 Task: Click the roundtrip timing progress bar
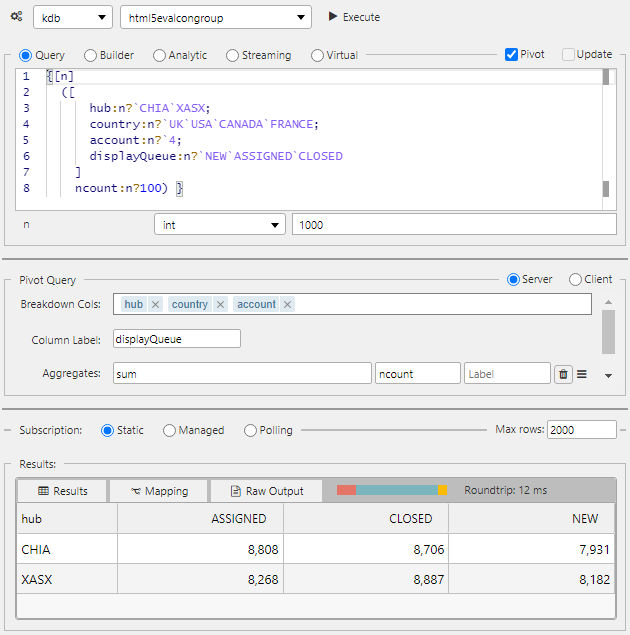click(392, 490)
